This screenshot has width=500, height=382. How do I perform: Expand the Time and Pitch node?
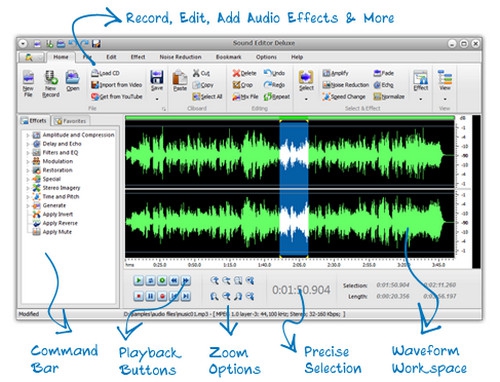(x=28, y=197)
